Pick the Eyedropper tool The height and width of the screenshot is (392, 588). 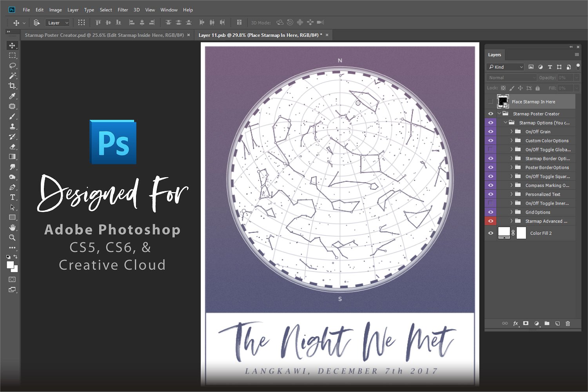(12, 96)
